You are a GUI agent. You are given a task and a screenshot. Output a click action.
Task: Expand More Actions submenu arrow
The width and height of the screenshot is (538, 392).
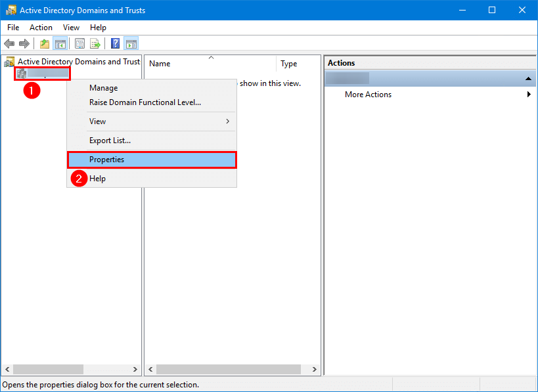point(529,95)
